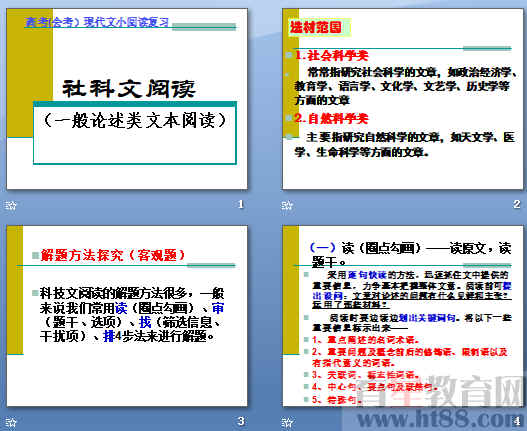Screen dimensions: 527x431
Task: Click the header link 高考(会考) 现代文小阅读复习
Action: [97, 22]
